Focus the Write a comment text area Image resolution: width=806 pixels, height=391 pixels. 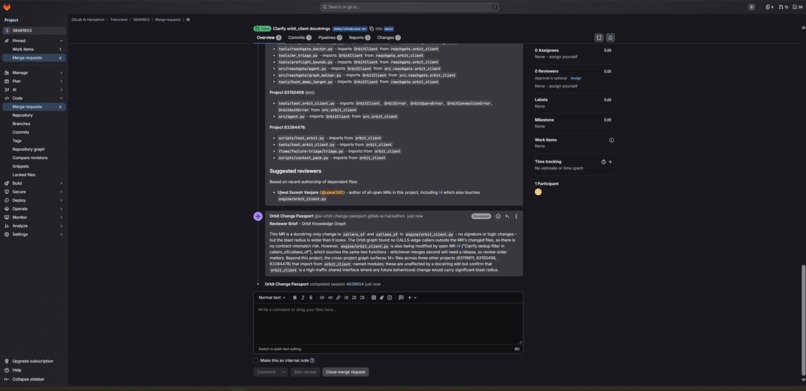388,324
